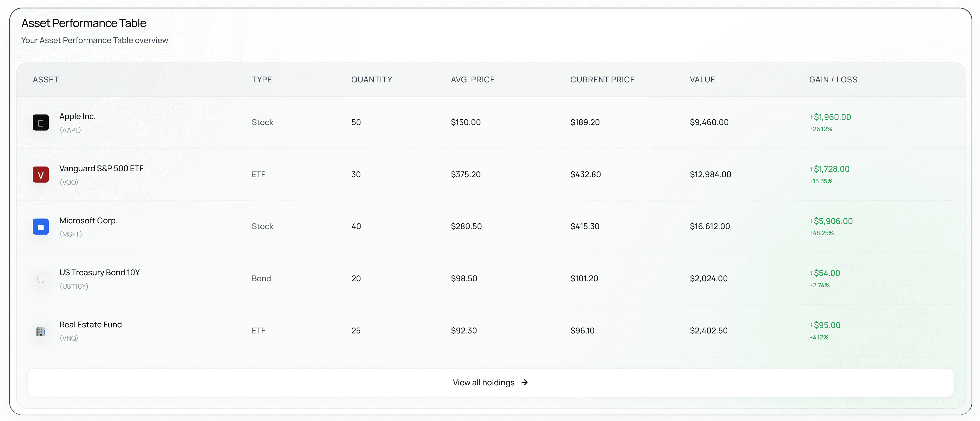980x421 pixels.
Task: Click the $98.50 average price
Action: point(464,278)
